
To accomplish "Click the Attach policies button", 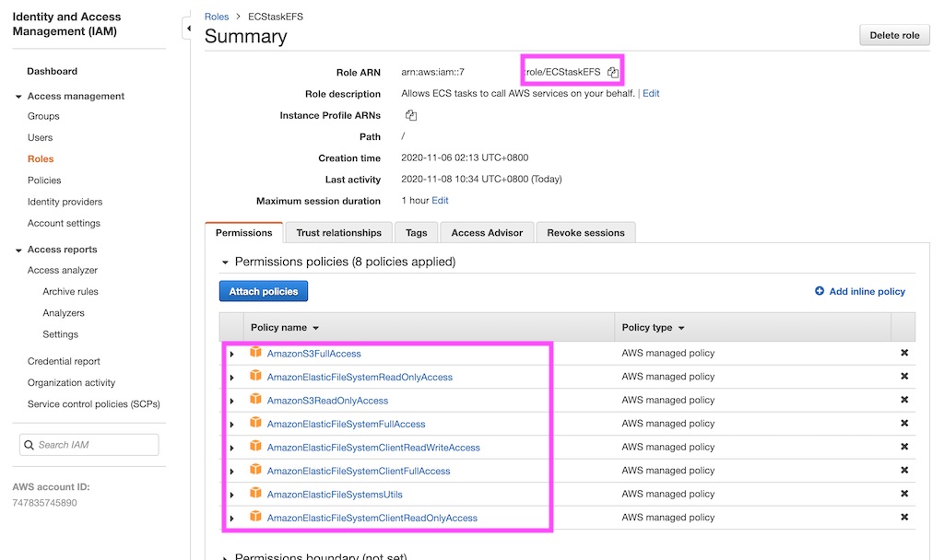I will [263, 291].
